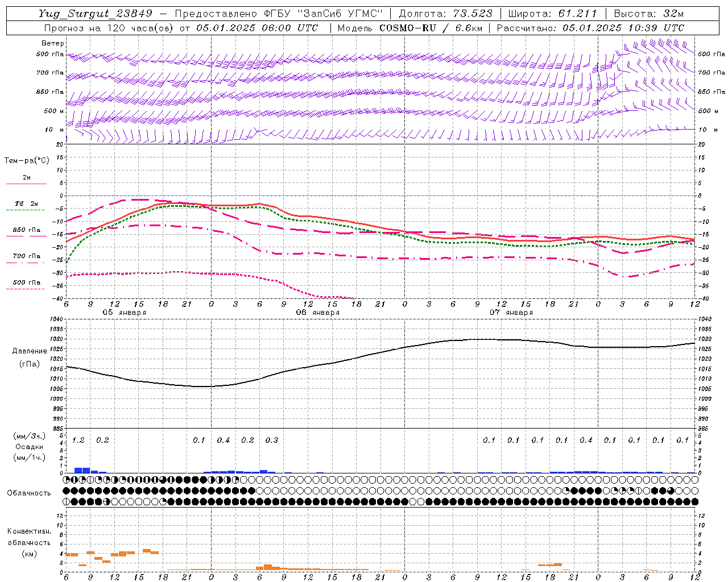728x582 pixels.
Task: Click the Рассчитано: 05.01.2025 10:39 UTC text
Action: (x=590, y=28)
